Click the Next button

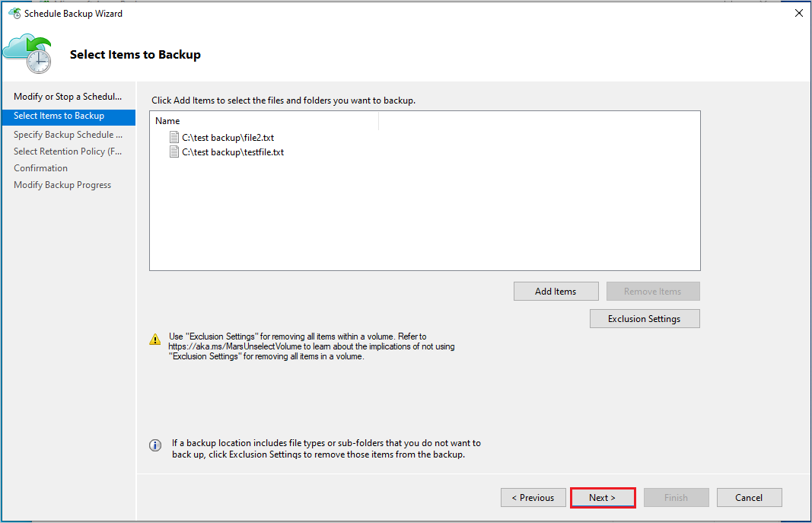[x=603, y=497]
